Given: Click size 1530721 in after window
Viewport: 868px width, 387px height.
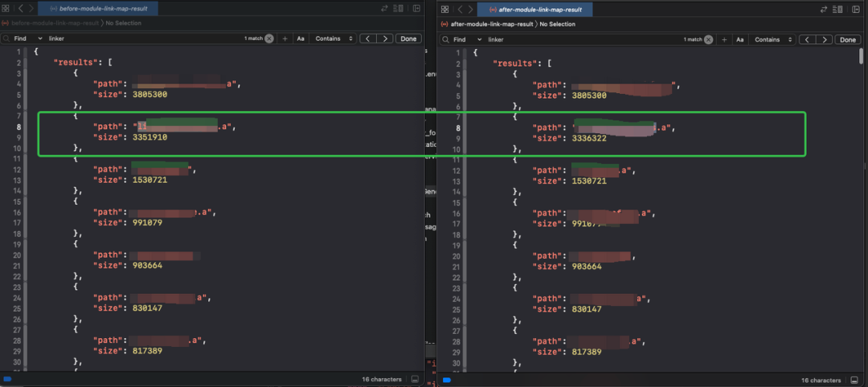Looking at the screenshot, I should [x=589, y=181].
